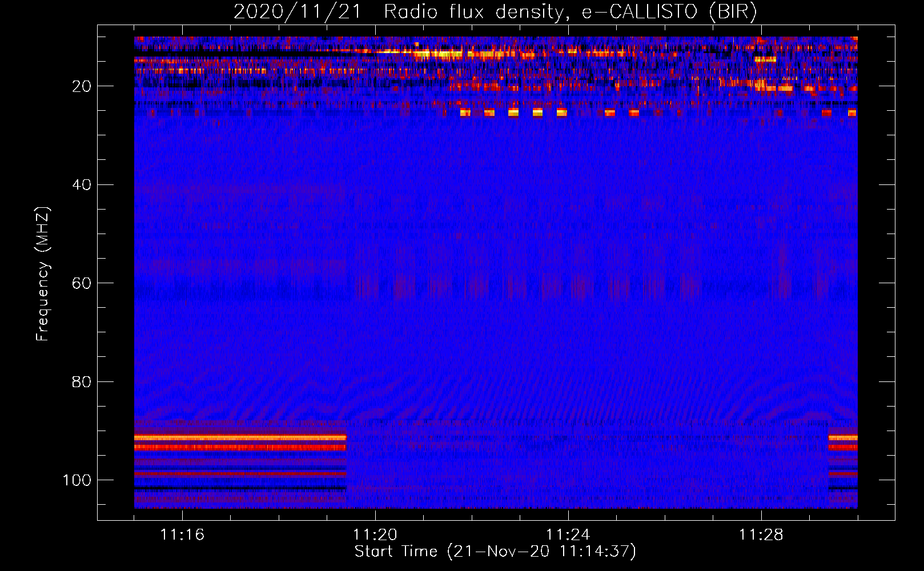Click the "11:28" time tick label

(761, 535)
